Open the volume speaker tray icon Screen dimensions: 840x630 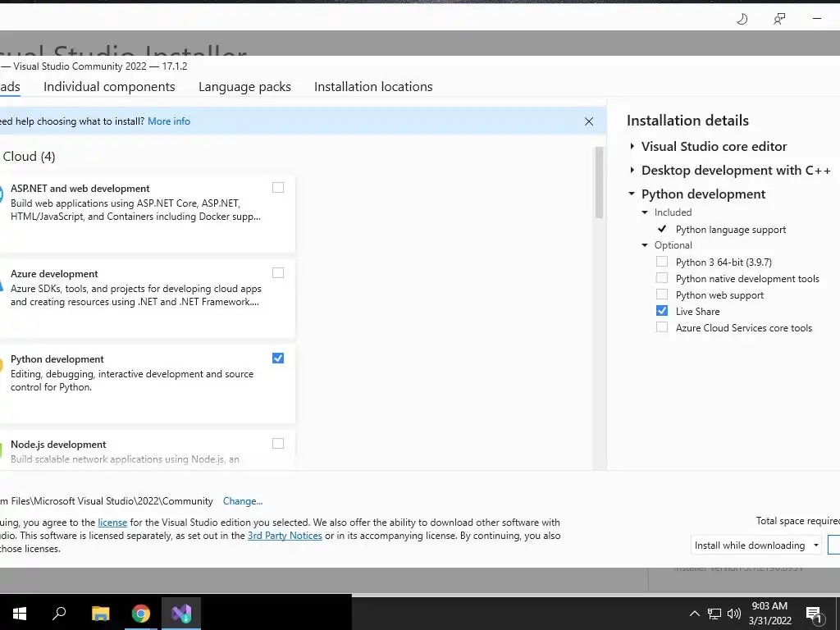pos(734,614)
